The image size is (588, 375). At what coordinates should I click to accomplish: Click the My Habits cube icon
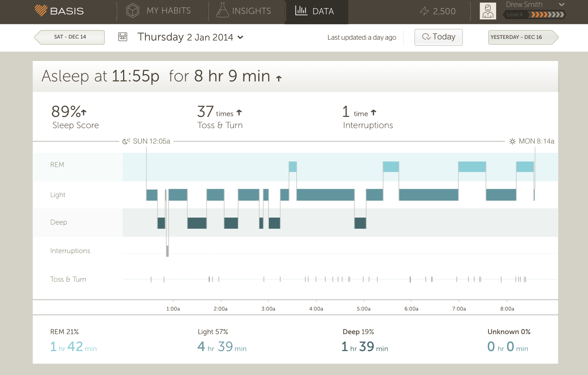pos(132,10)
